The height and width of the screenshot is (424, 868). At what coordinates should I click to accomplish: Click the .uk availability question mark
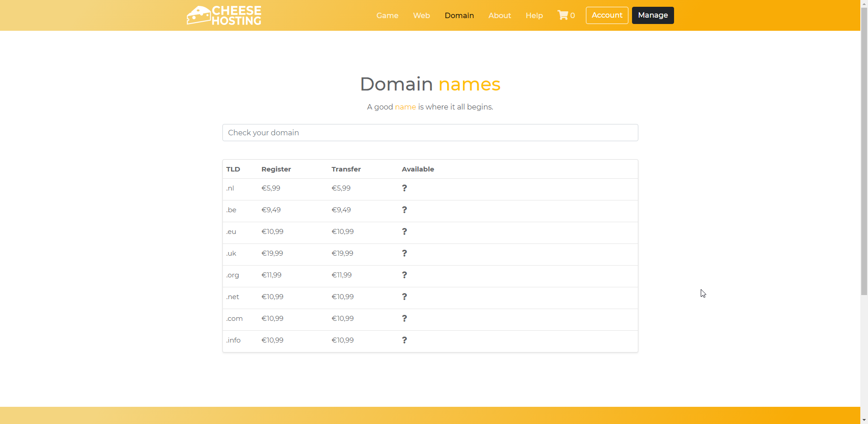tap(404, 253)
